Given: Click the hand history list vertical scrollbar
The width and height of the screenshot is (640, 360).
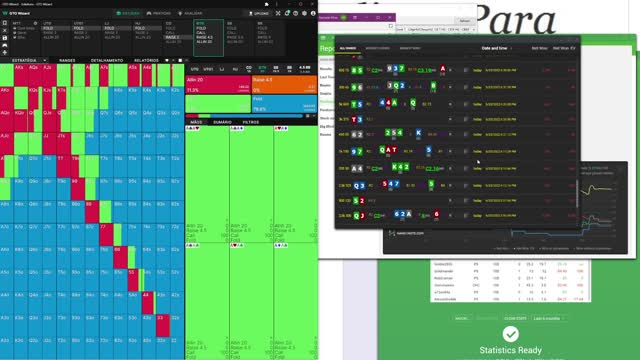Looking at the screenshot, I should 577,194.
